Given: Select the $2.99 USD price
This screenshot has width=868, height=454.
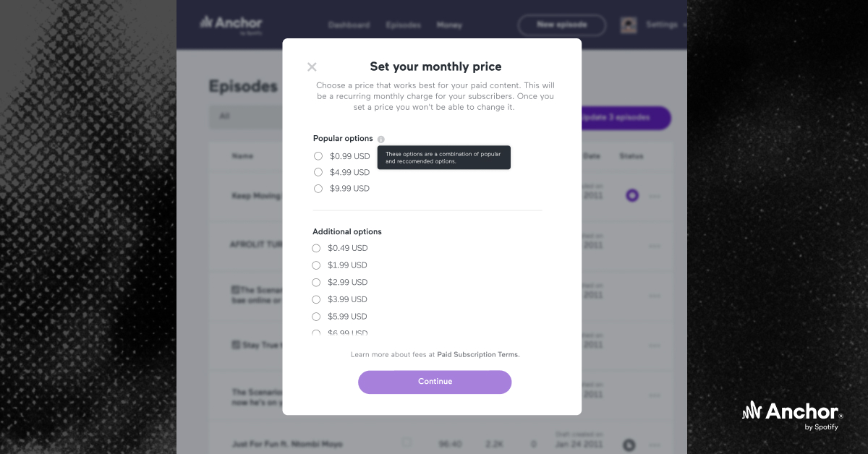Looking at the screenshot, I should point(316,282).
